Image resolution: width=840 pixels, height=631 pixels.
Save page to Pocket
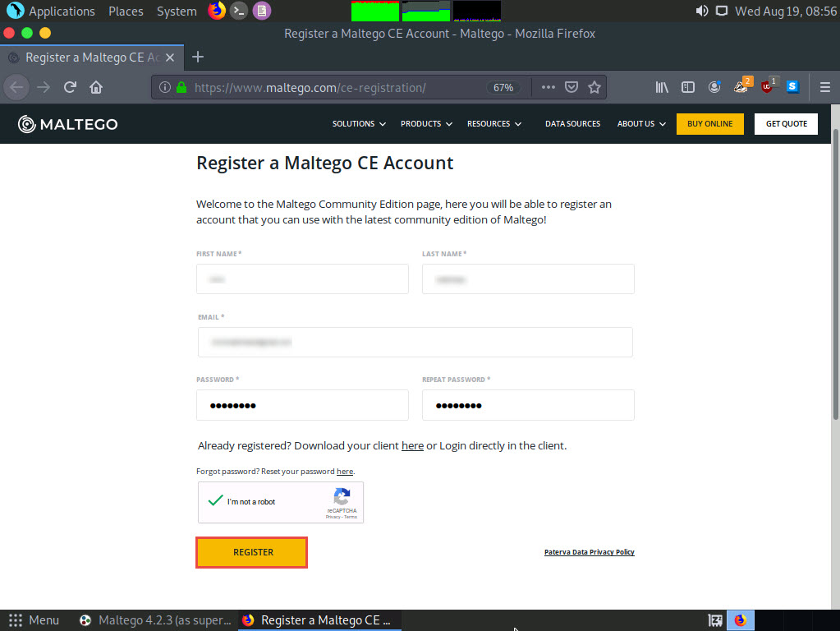[x=571, y=87]
